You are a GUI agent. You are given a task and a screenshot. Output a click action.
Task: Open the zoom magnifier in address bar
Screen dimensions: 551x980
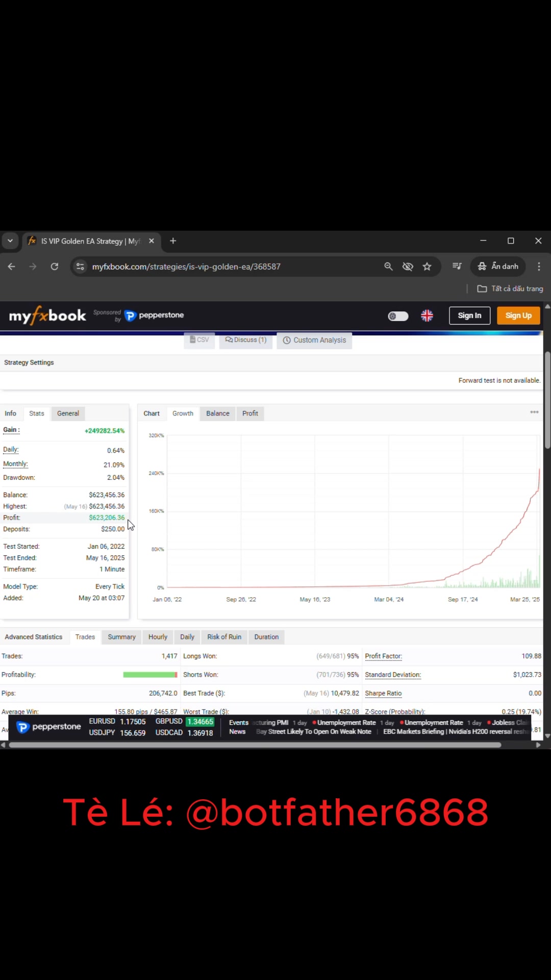pos(388,266)
